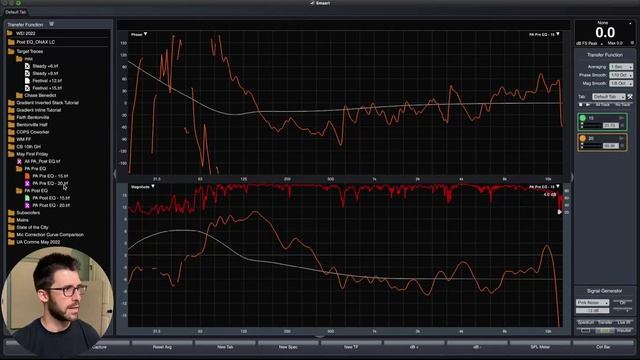Toggle purple PA Post EQ - 20.trf trace
Screen dimensions: 640x360
coord(27,206)
